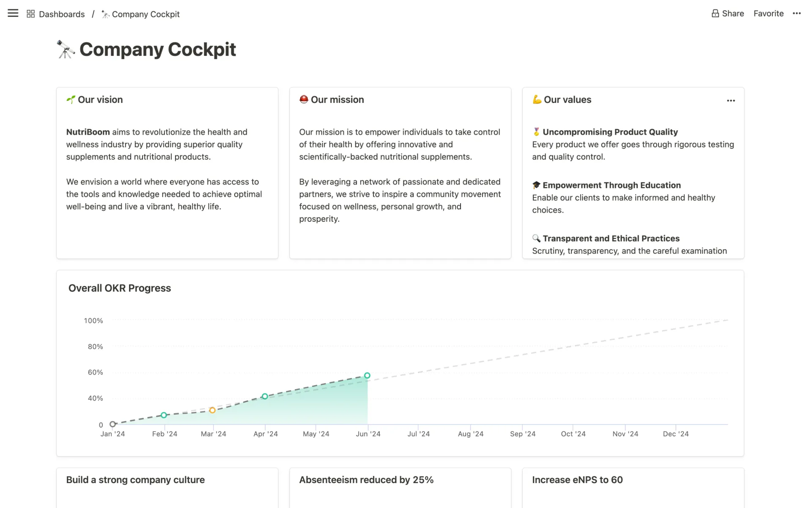The width and height of the screenshot is (812, 508).
Task: Open the page options ellipsis menu
Action: click(x=797, y=14)
